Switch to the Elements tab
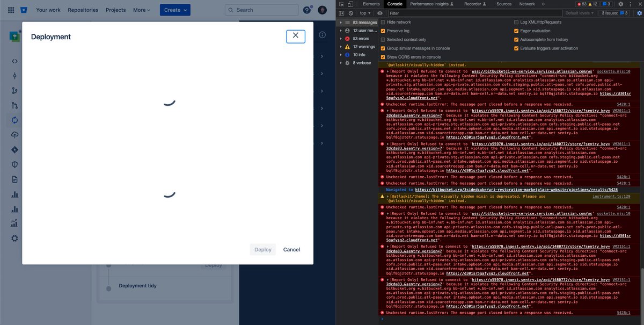This screenshot has height=325, width=644. coord(371,4)
